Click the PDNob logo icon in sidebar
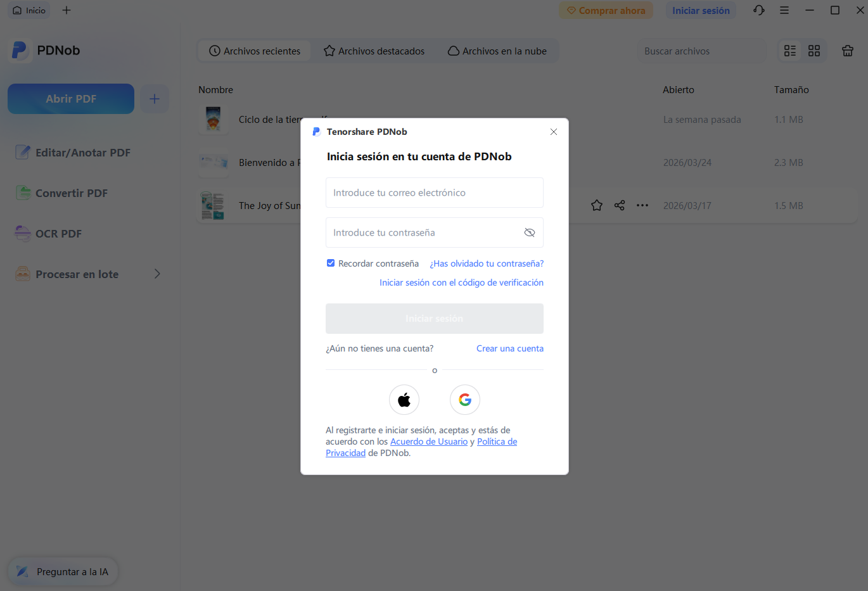Viewport: 868px width, 591px height. (20, 51)
